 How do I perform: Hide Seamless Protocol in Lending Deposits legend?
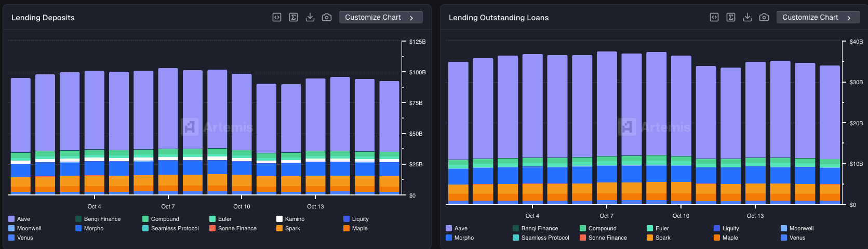pyautogui.click(x=170, y=228)
